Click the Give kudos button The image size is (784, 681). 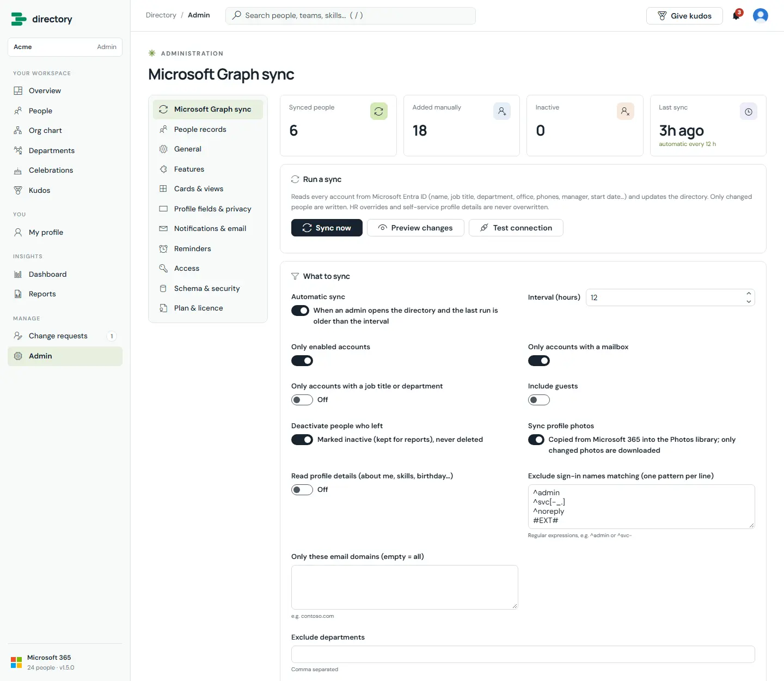(684, 16)
